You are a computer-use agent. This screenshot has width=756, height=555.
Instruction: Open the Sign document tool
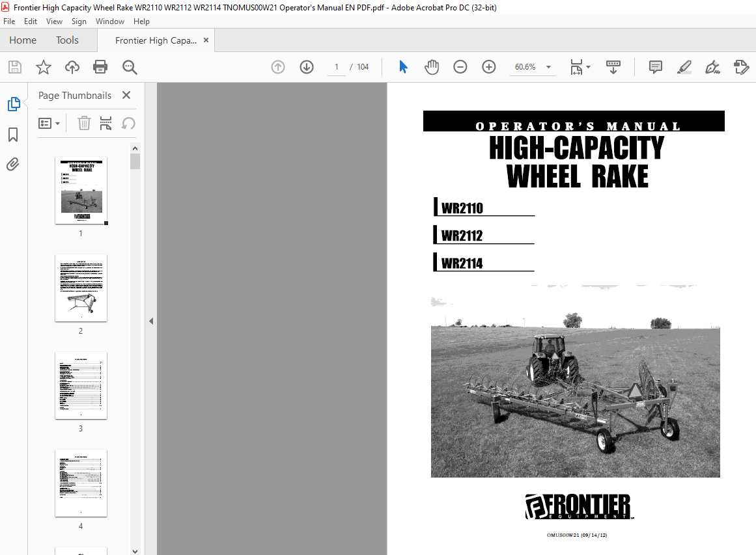(712, 67)
